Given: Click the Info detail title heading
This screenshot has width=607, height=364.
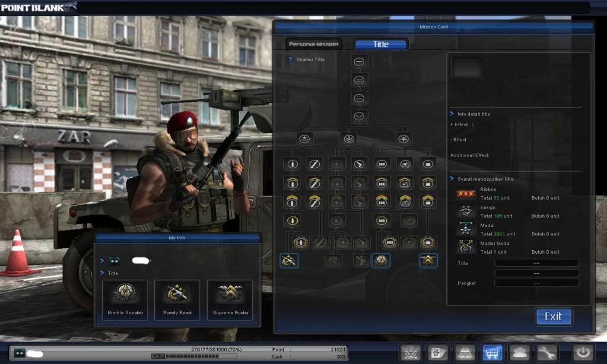Looking at the screenshot, I should [473, 114].
